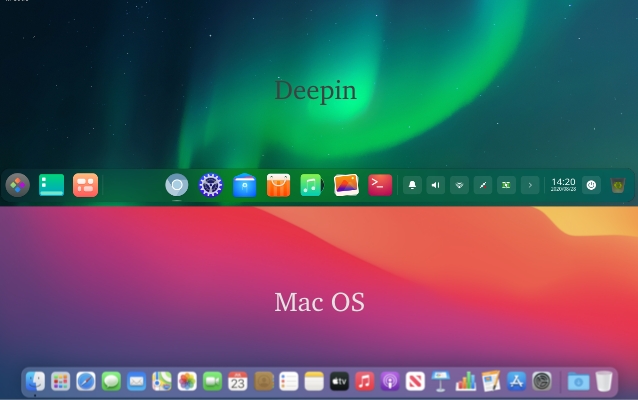Open the red Music app in Mac dock

(x=365, y=382)
